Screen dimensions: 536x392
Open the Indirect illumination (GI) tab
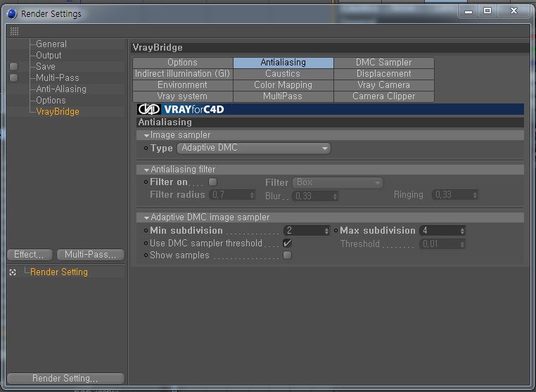tap(183, 74)
